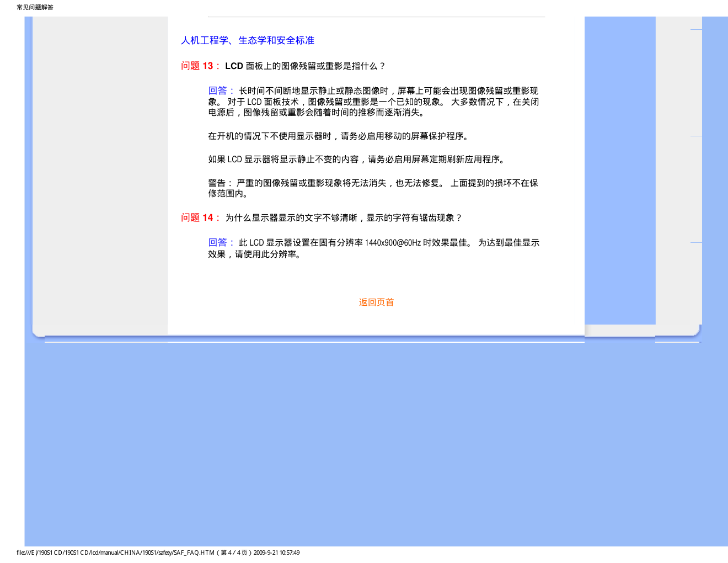Image resolution: width=728 pixels, height=563 pixels.
Task: Open the 人机工程学、生态学和安全标准 link
Action: pos(248,40)
